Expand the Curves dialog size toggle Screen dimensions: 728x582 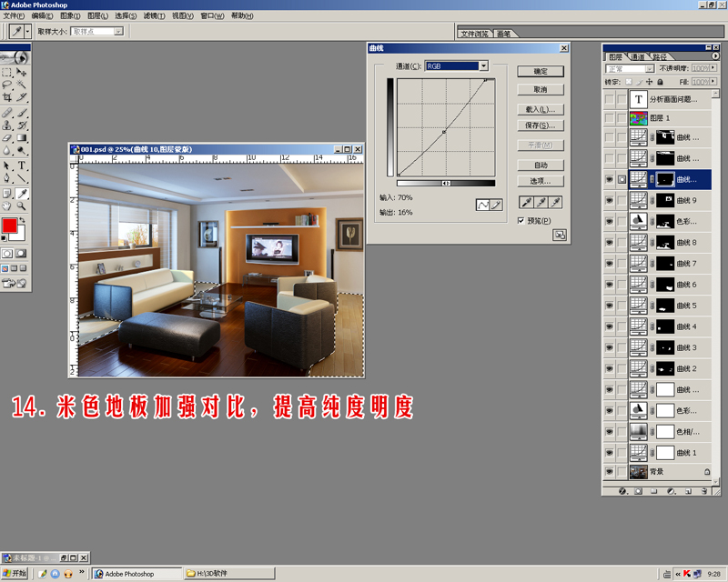[x=560, y=235]
